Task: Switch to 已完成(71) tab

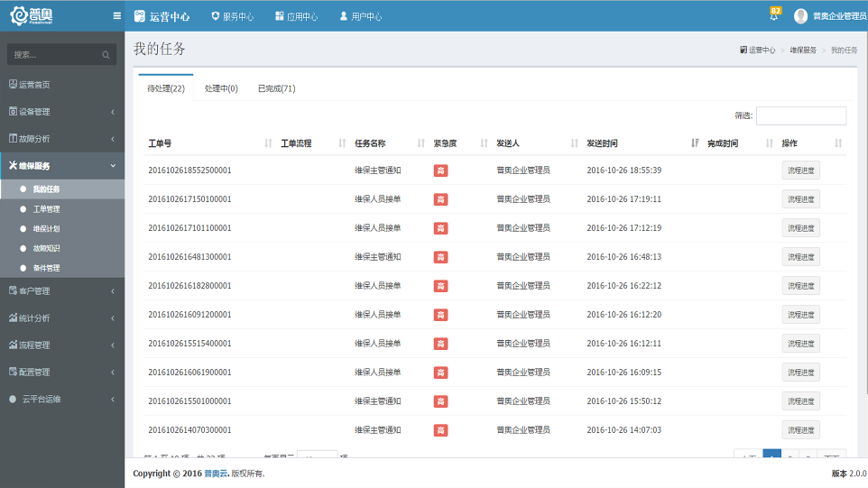Action: 277,88
